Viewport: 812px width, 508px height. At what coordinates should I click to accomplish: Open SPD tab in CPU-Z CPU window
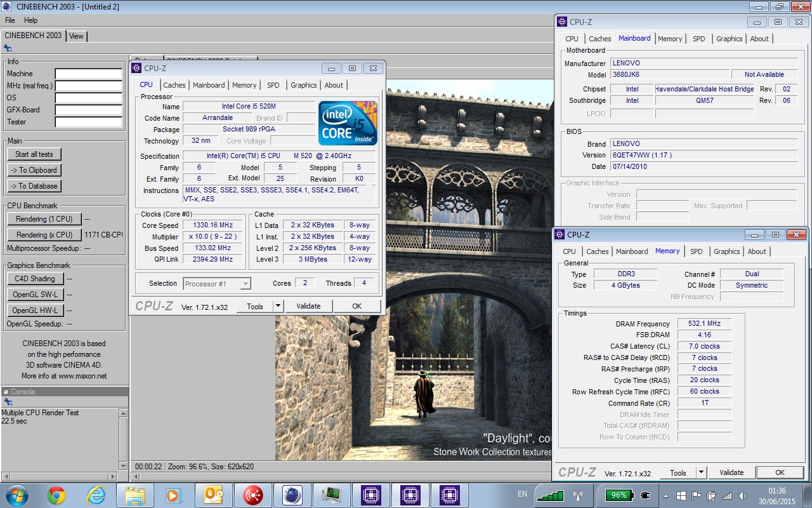click(x=273, y=85)
